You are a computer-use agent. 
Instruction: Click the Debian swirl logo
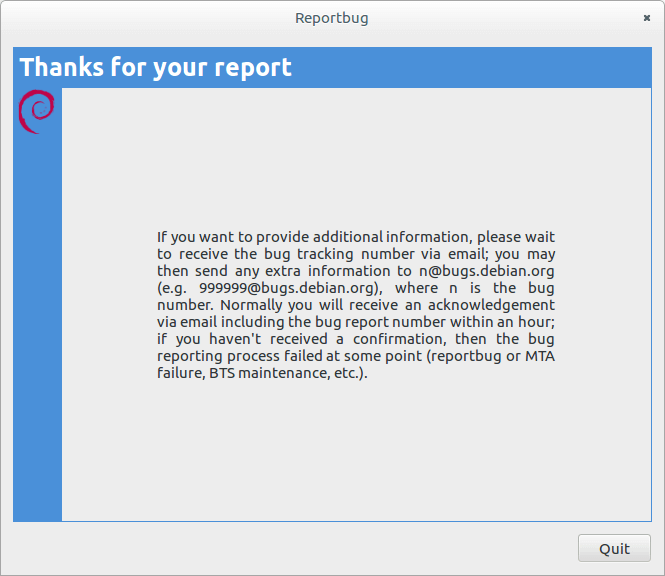pos(37,111)
